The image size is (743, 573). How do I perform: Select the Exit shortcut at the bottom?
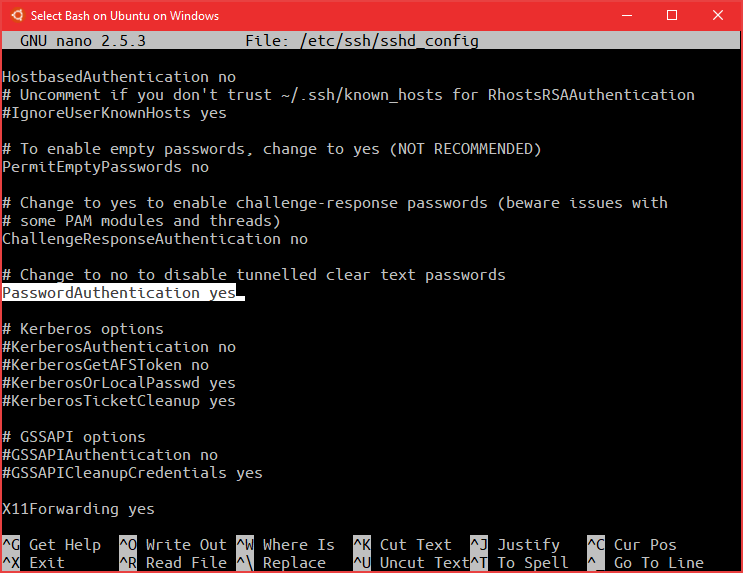pos(47,563)
